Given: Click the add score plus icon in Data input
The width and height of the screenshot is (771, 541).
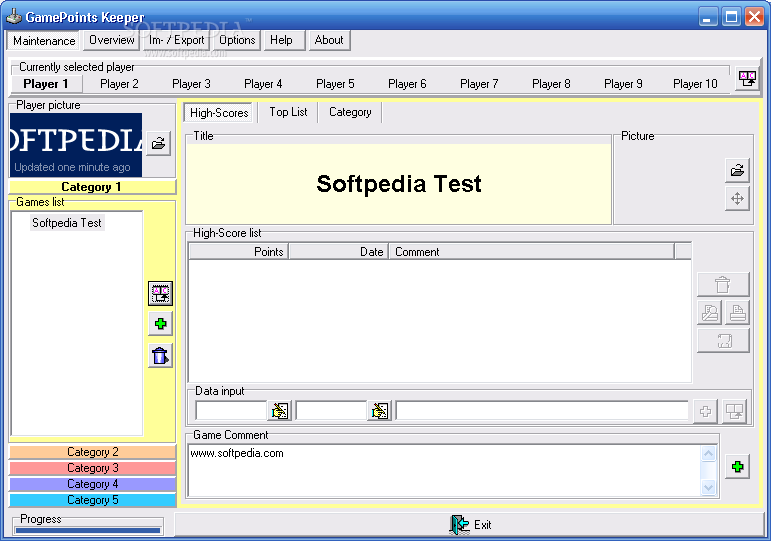Looking at the screenshot, I should tap(706, 412).
